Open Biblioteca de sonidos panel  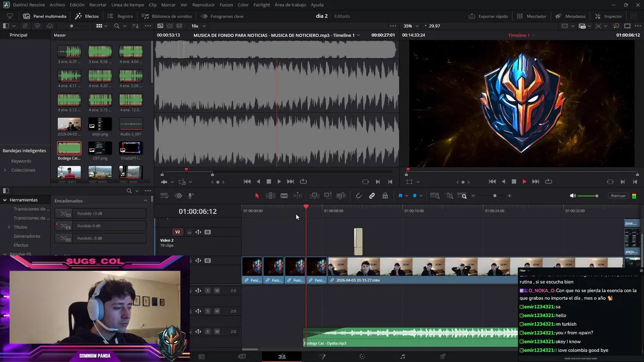coord(167,16)
